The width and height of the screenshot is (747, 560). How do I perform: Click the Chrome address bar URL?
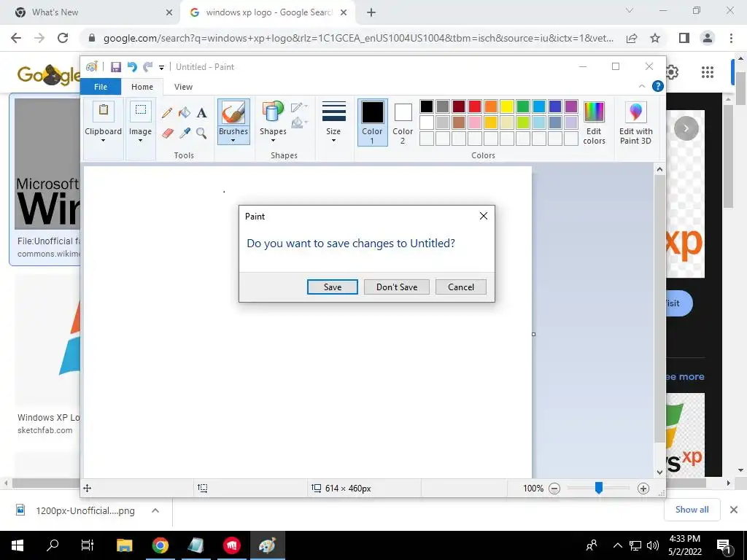click(x=358, y=38)
